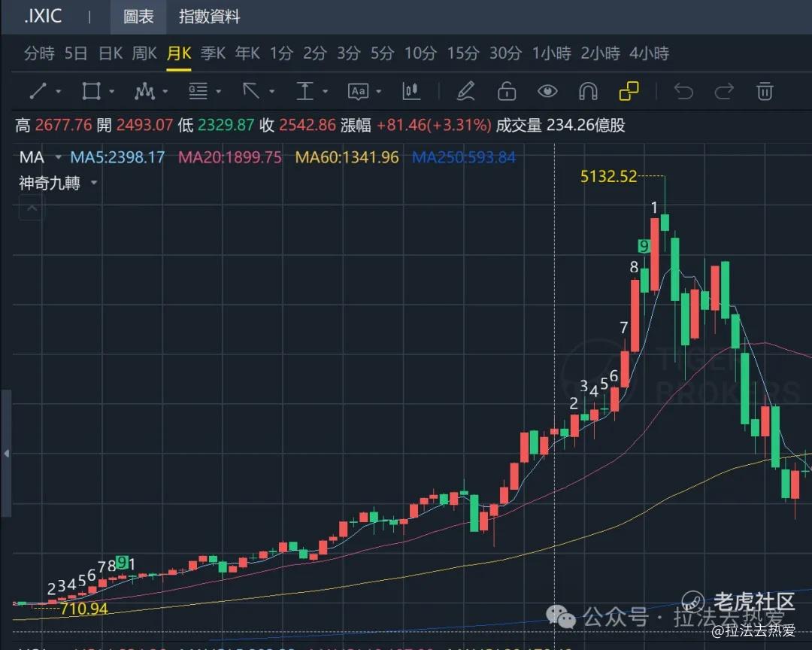The image size is (812, 650).
Task: Open the Fibonacci levels dropdown arrow
Action: point(219,92)
